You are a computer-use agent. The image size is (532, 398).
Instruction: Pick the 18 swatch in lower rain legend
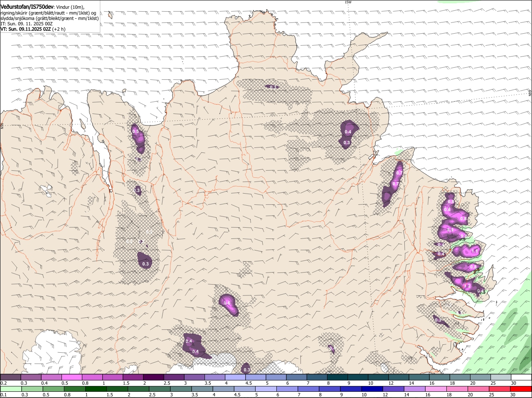(457, 389)
